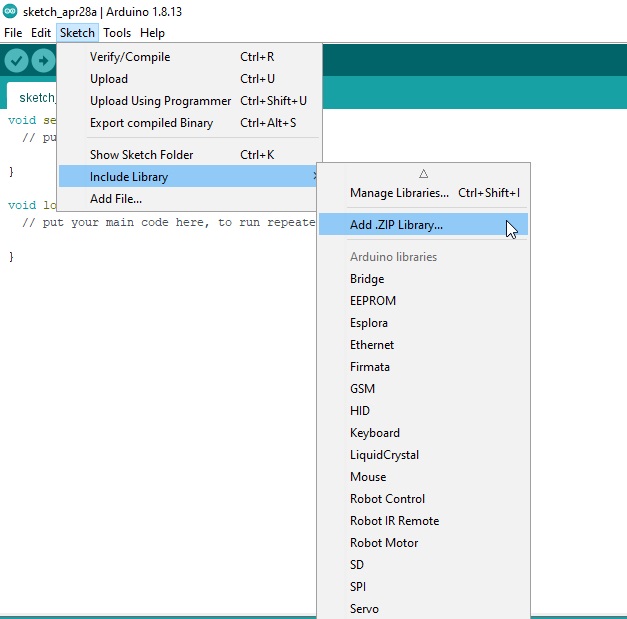Open the File menu
The height and width of the screenshot is (619, 627).
[x=13, y=33]
